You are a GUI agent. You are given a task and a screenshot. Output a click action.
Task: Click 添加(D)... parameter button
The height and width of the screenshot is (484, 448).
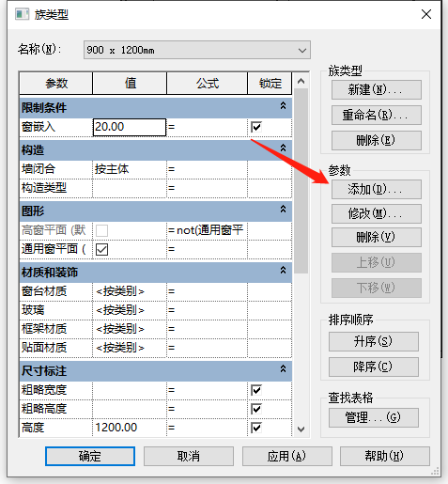(377, 189)
